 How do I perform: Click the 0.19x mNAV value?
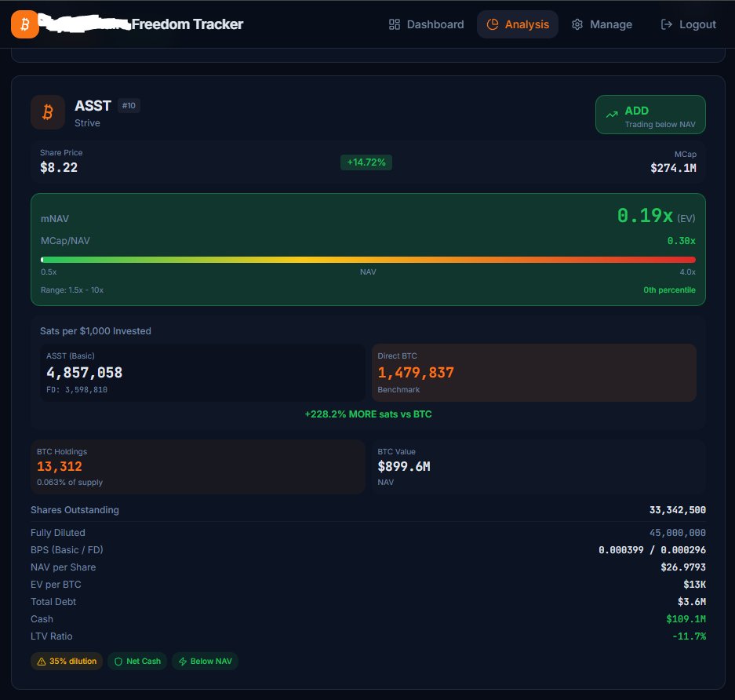(645, 216)
